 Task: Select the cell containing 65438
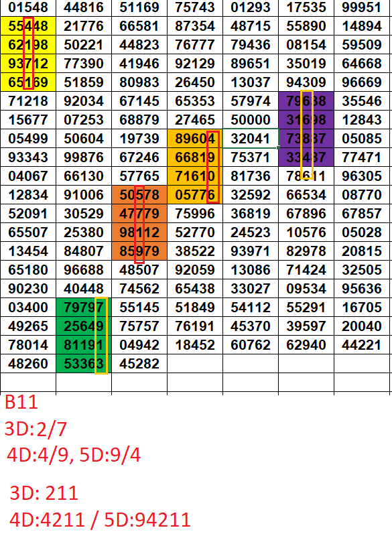pos(195,289)
